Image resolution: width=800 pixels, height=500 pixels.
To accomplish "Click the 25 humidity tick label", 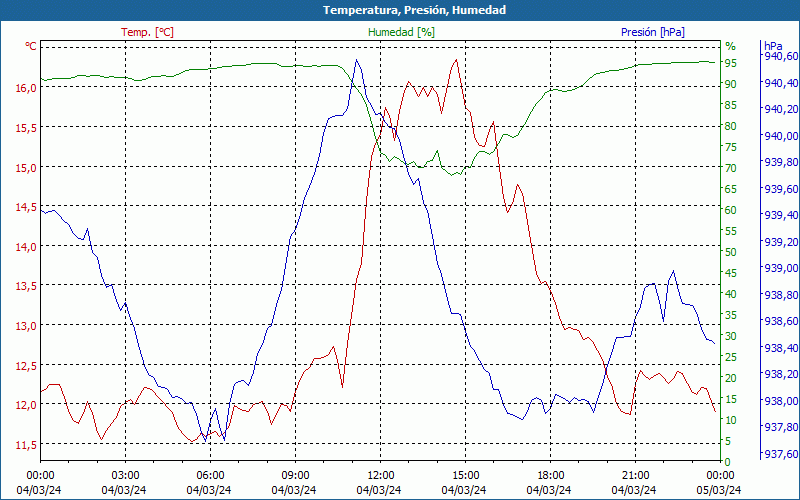I will click(731, 357).
